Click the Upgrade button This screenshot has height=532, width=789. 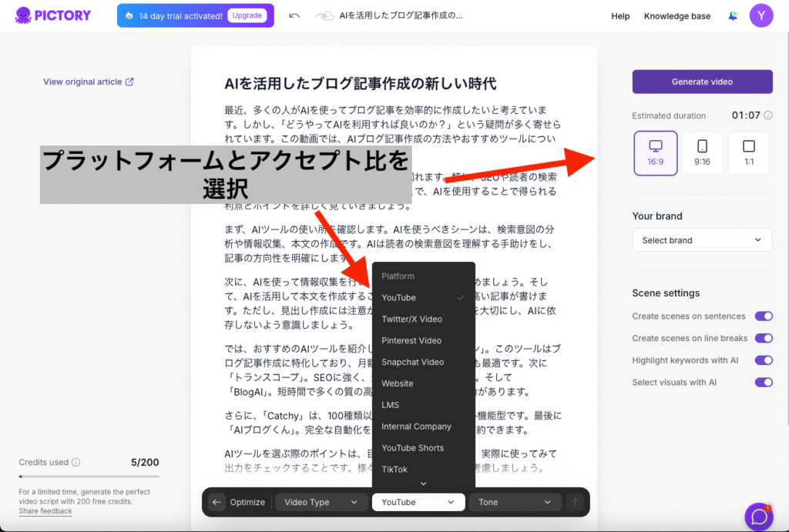247,15
